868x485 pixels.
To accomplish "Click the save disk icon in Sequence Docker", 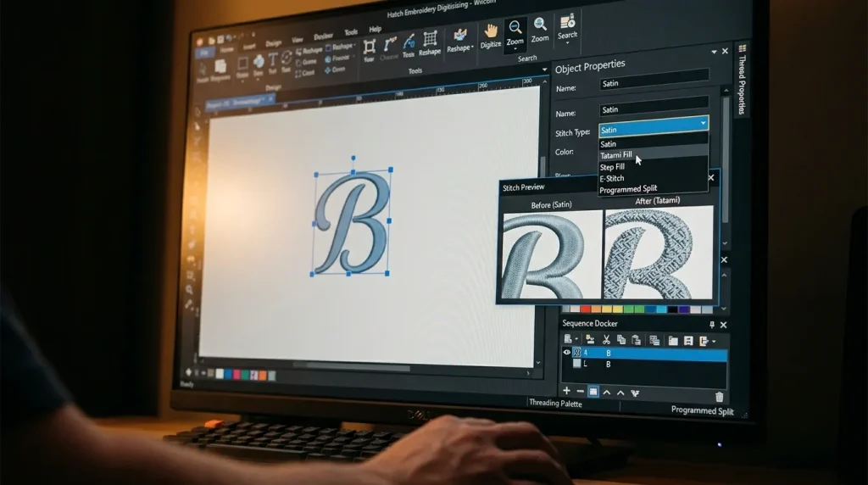I will coord(688,341).
